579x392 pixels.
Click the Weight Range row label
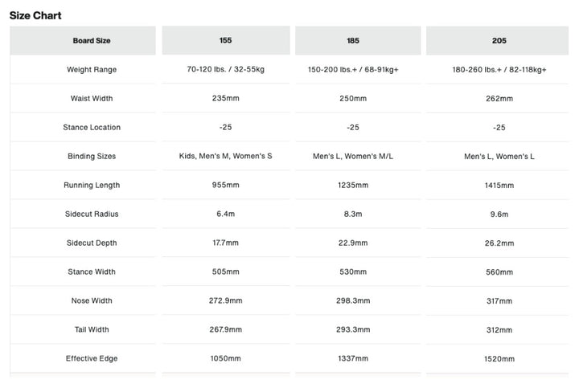[x=92, y=69]
